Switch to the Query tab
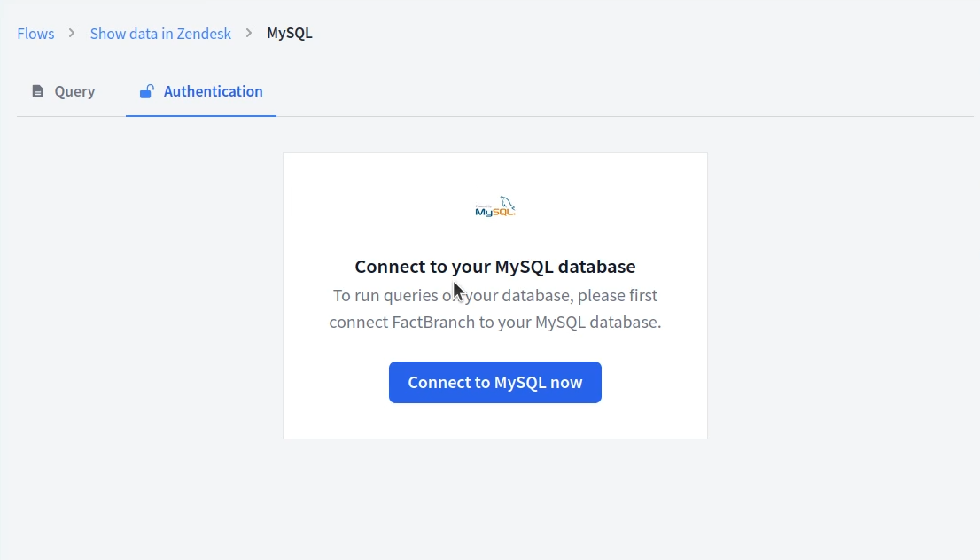980x560 pixels. click(62, 90)
